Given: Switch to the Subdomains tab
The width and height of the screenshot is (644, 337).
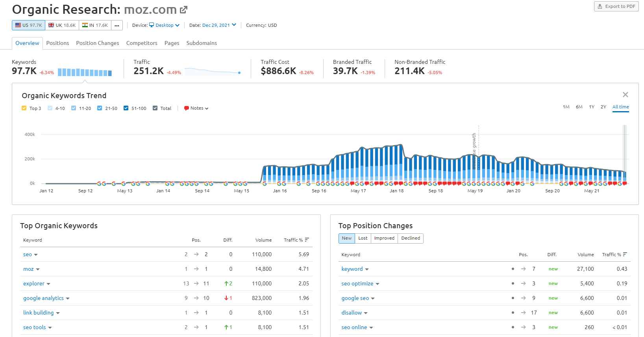Looking at the screenshot, I should click(x=202, y=43).
